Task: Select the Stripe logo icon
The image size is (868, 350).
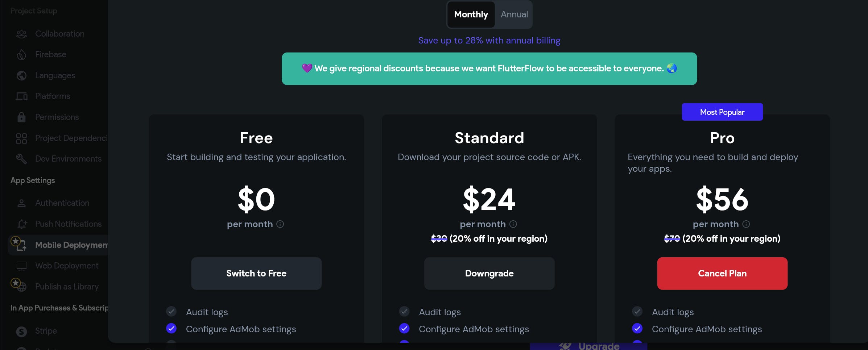Action: coord(21,331)
